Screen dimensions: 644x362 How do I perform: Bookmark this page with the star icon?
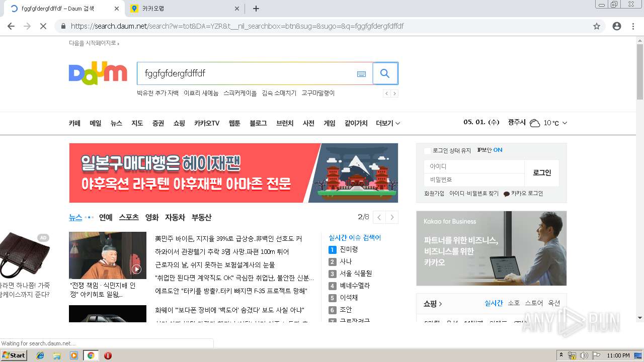[597, 26]
